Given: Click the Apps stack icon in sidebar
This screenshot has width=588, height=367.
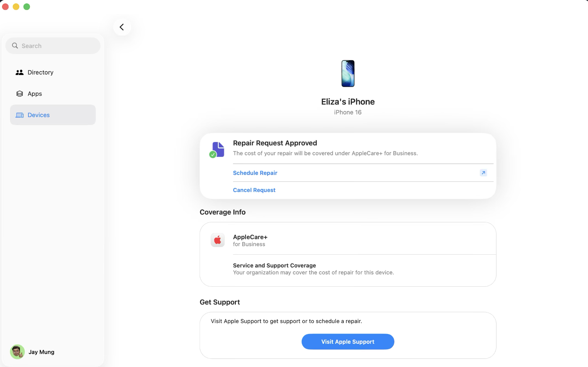Looking at the screenshot, I should 20,94.
